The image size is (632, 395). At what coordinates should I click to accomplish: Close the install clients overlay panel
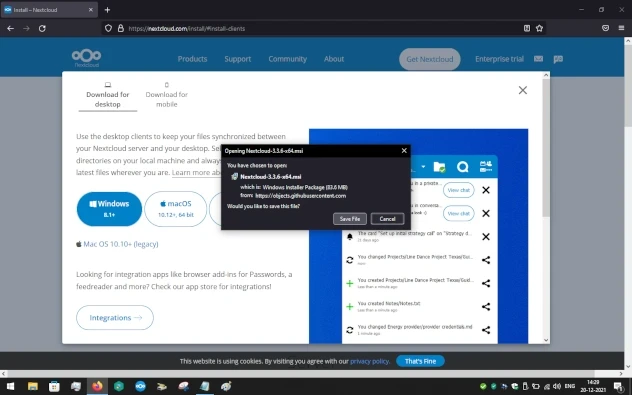click(522, 90)
